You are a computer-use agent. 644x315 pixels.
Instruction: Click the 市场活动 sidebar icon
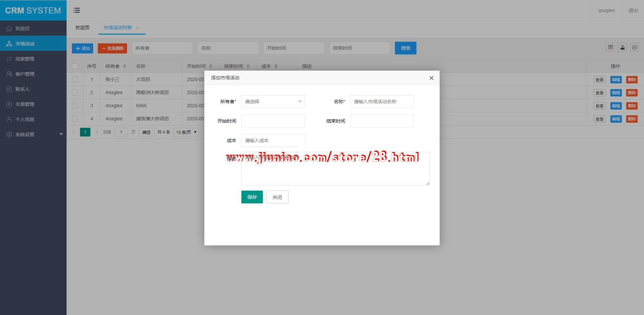pyautogui.click(x=9, y=44)
